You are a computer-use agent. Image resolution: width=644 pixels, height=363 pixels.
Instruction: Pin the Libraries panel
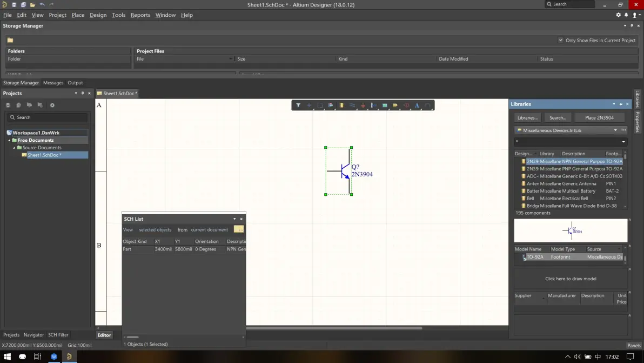pyautogui.click(x=621, y=104)
